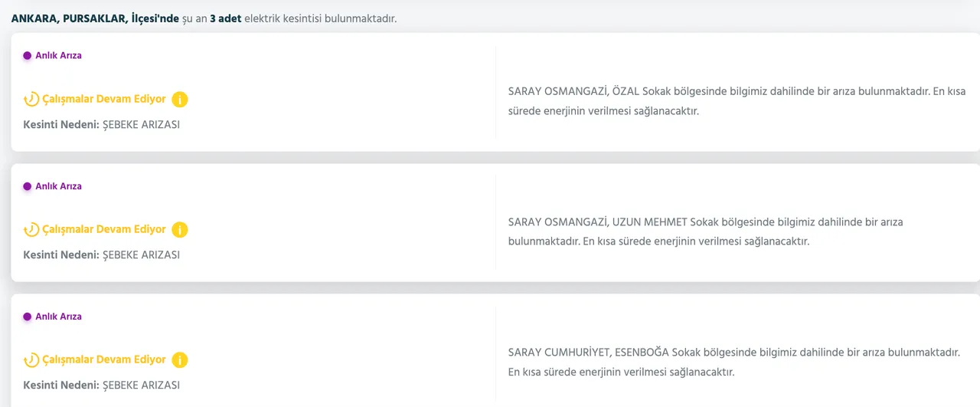Viewport: 980px width, 407px height.
Task: Click the clock icon in the second outage card
Action: tap(31, 230)
